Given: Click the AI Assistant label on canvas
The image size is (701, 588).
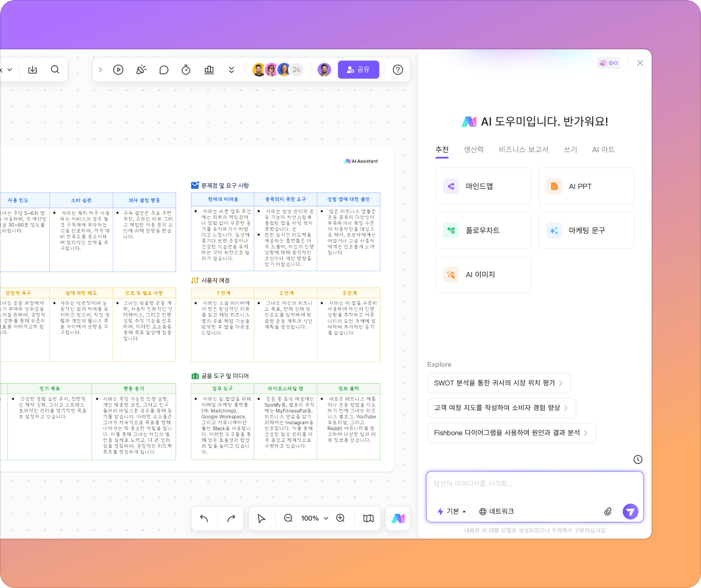Looking at the screenshot, I should coord(361,161).
